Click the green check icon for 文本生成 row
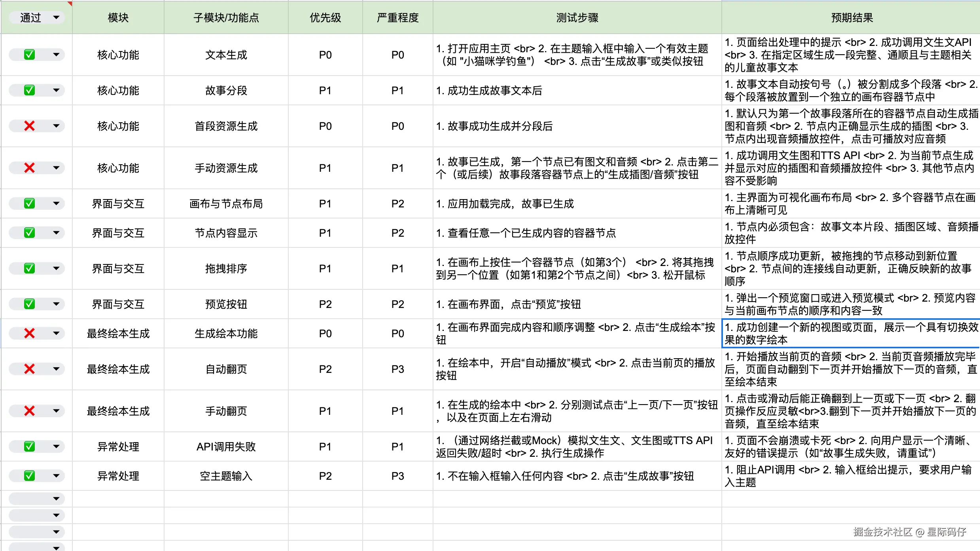The height and width of the screenshot is (551, 980). (x=29, y=55)
